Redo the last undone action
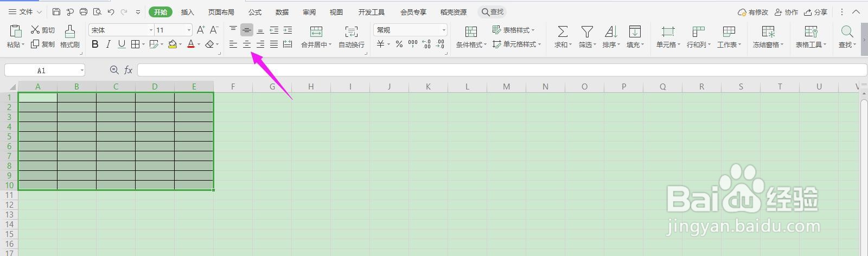The width and height of the screenshot is (868, 256). 124,12
